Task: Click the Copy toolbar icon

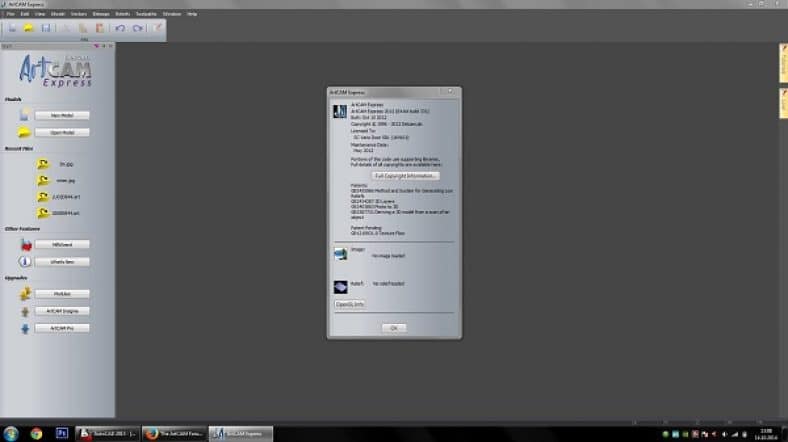Action: [x=83, y=28]
